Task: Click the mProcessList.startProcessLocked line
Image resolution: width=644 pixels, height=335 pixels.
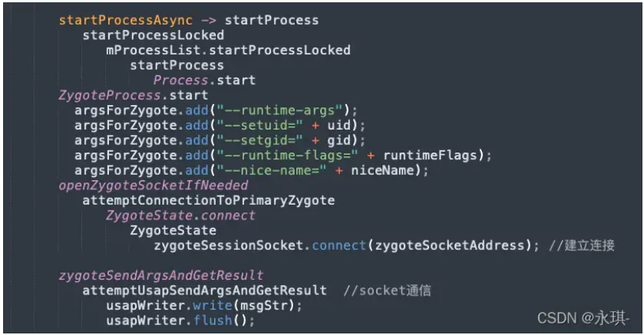Action: [229, 51]
